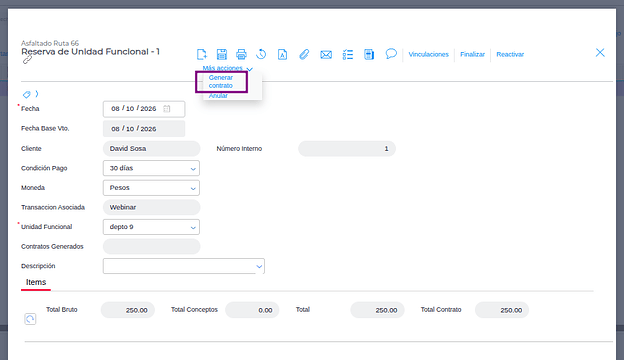The height and width of the screenshot is (360, 624).
Task: Open Vinculaciones
Action: point(429,54)
